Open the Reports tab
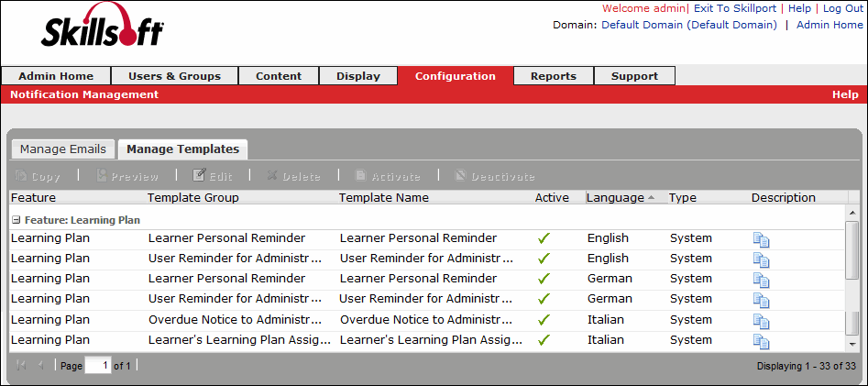The height and width of the screenshot is (386, 868). [554, 76]
